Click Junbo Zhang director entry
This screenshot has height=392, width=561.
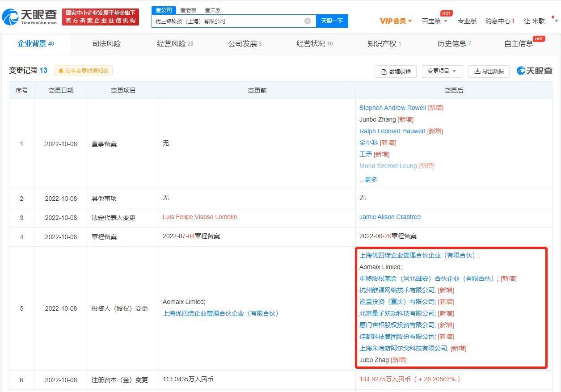(378, 119)
